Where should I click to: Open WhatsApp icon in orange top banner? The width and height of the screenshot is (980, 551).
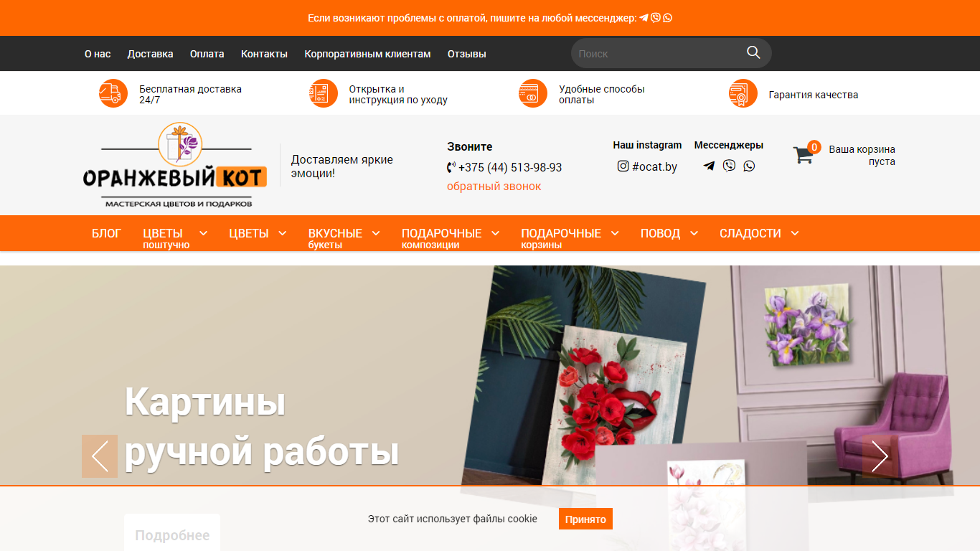tap(667, 18)
